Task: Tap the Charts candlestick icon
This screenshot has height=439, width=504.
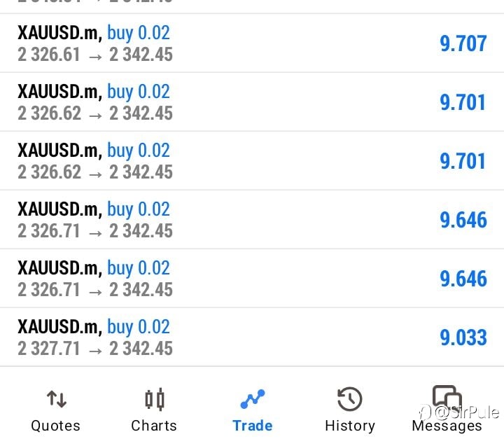Action: [x=155, y=400]
